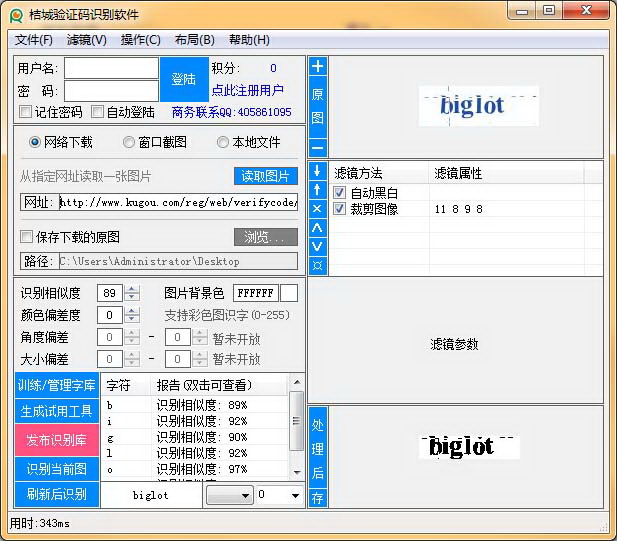Click the down arrow filter icon
Image resolution: width=617 pixels, height=541 pixels.
pos(317,171)
